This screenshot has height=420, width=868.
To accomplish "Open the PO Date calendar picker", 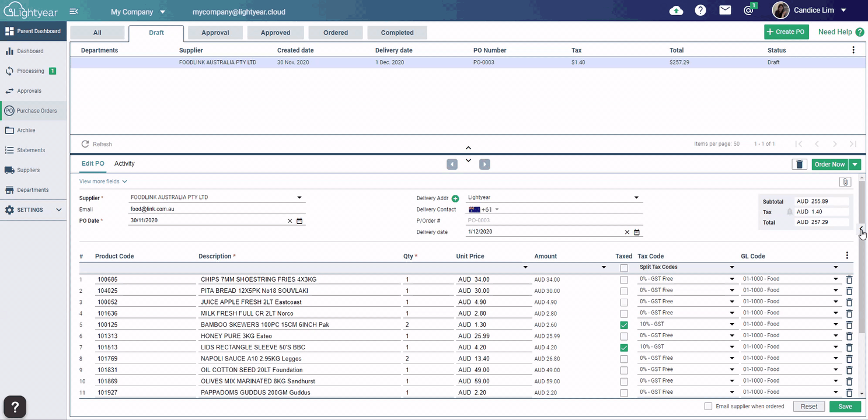I will [299, 221].
